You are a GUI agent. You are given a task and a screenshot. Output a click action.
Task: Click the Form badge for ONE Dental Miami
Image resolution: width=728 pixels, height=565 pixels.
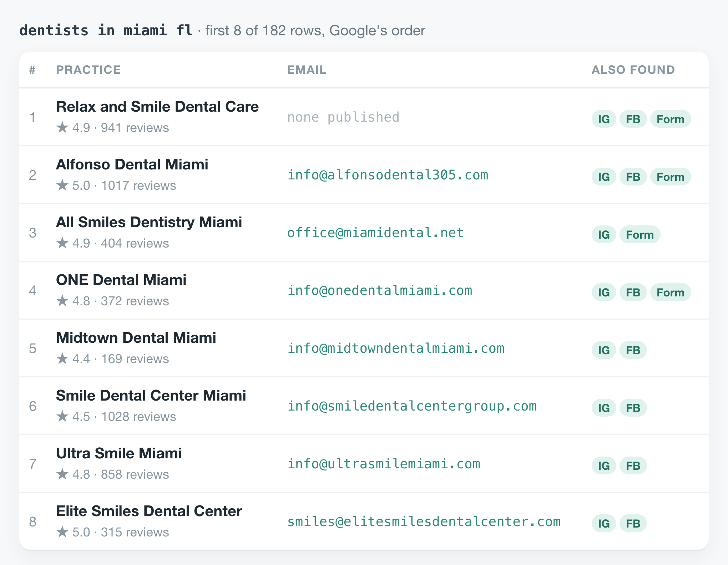pyautogui.click(x=671, y=292)
